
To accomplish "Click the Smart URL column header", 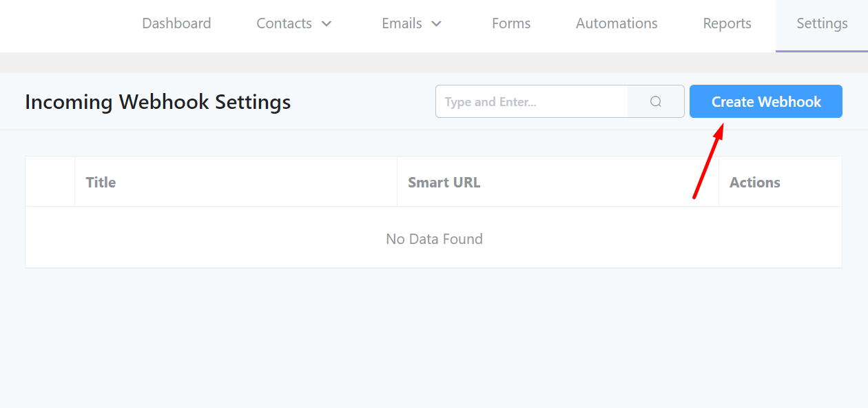I will click(444, 183).
